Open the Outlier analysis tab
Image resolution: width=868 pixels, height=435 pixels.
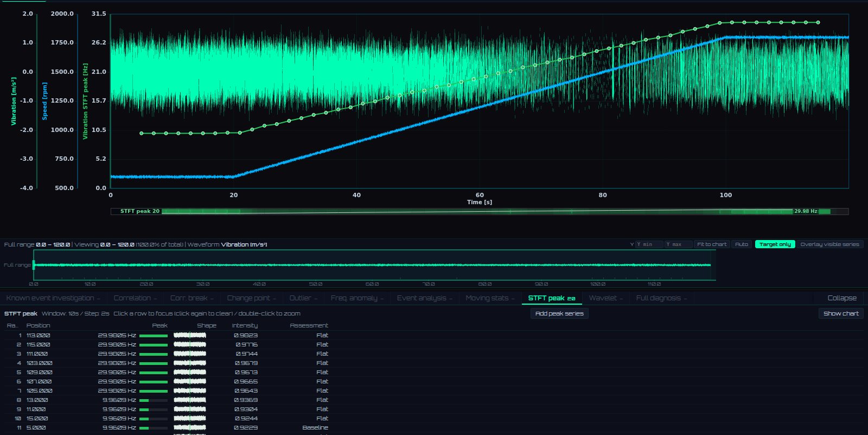click(x=303, y=298)
